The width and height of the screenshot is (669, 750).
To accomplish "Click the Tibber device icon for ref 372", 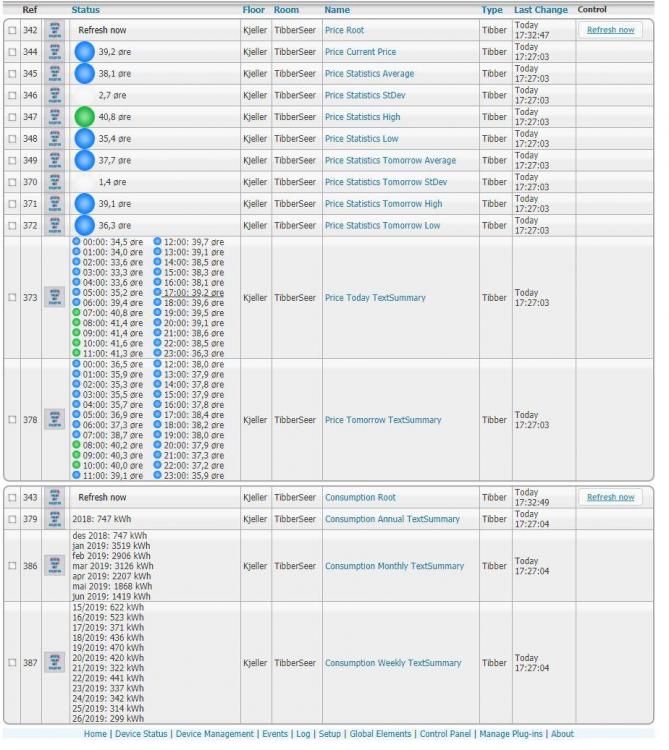I will [x=55, y=225].
